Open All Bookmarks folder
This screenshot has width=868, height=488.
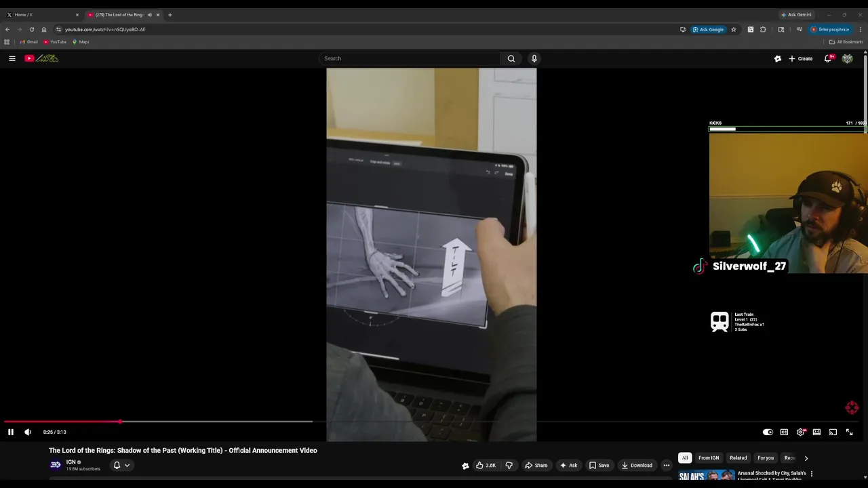tap(846, 42)
